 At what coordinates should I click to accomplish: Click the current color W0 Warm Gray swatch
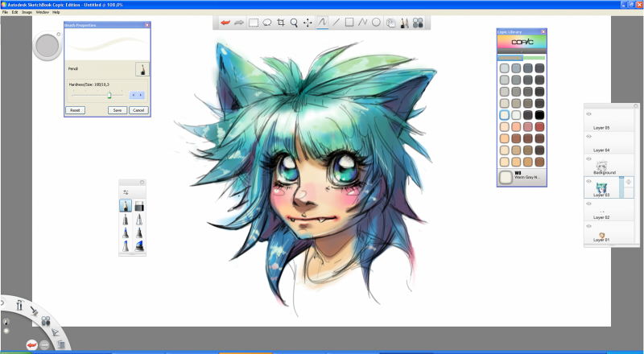(x=506, y=178)
